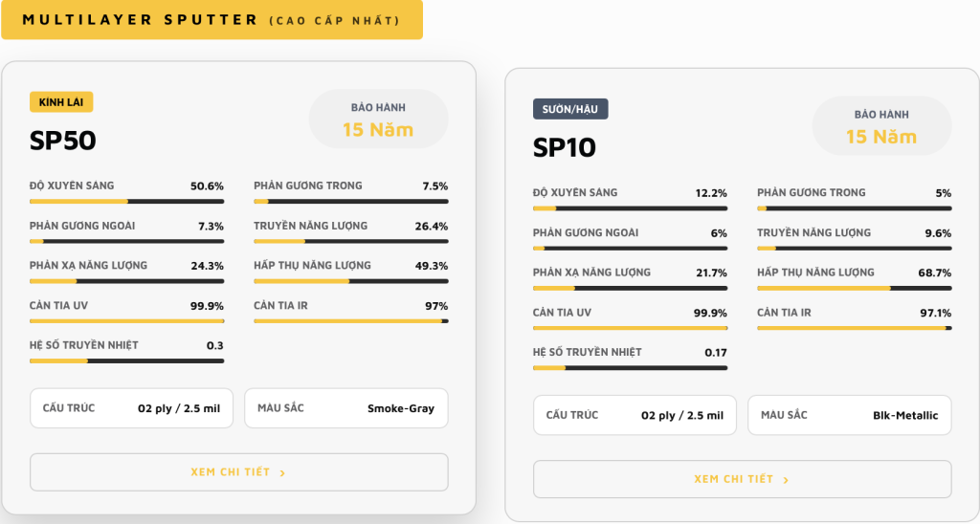
Task: Click SP50 Cấu trúc 02 ply box
Action: 131,408
